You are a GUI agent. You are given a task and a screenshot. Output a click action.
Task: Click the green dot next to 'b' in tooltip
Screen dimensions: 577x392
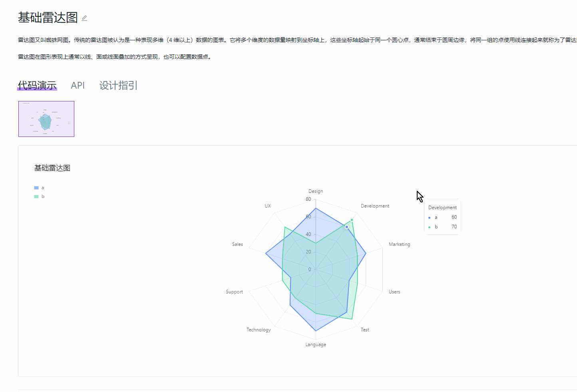(x=430, y=227)
